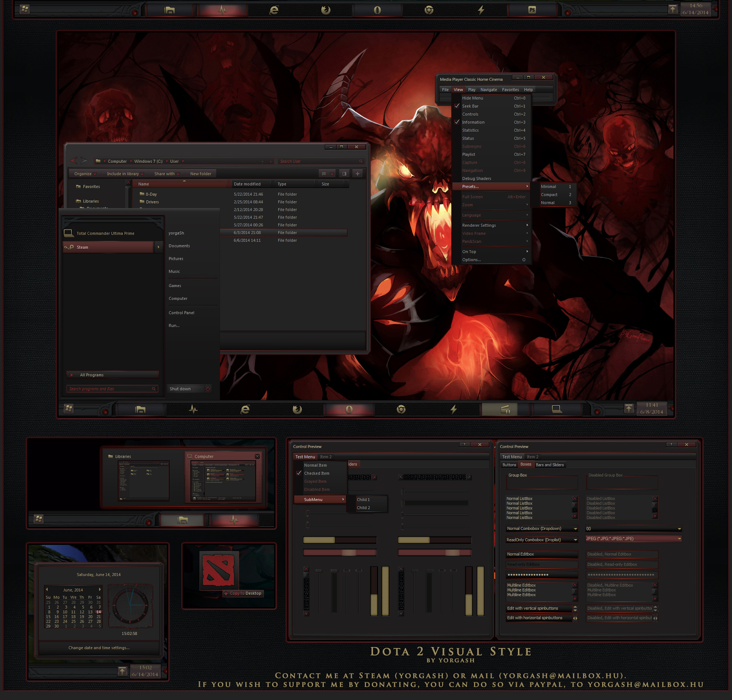Click Change date and time settings...

click(99, 648)
